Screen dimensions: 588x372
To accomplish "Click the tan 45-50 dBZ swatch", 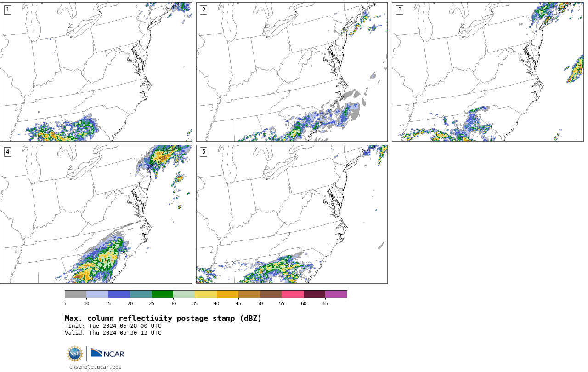I will click(249, 294).
